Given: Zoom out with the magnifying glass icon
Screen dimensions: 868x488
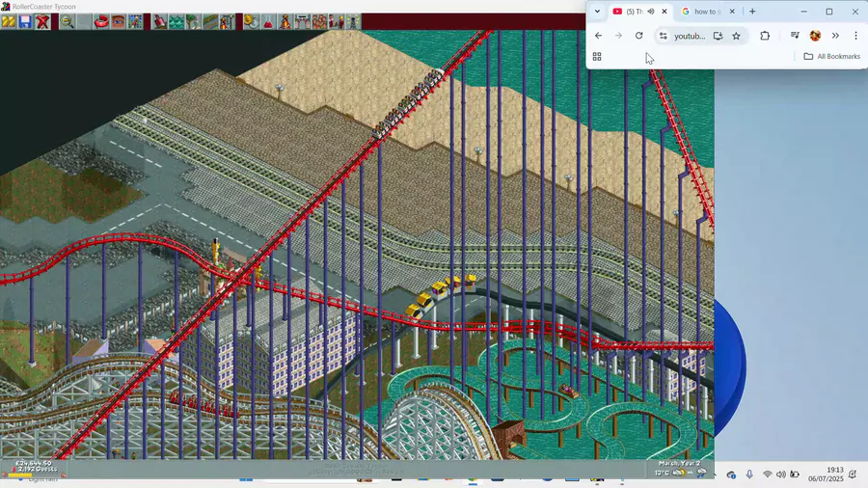Looking at the screenshot, I should (67, 21).
